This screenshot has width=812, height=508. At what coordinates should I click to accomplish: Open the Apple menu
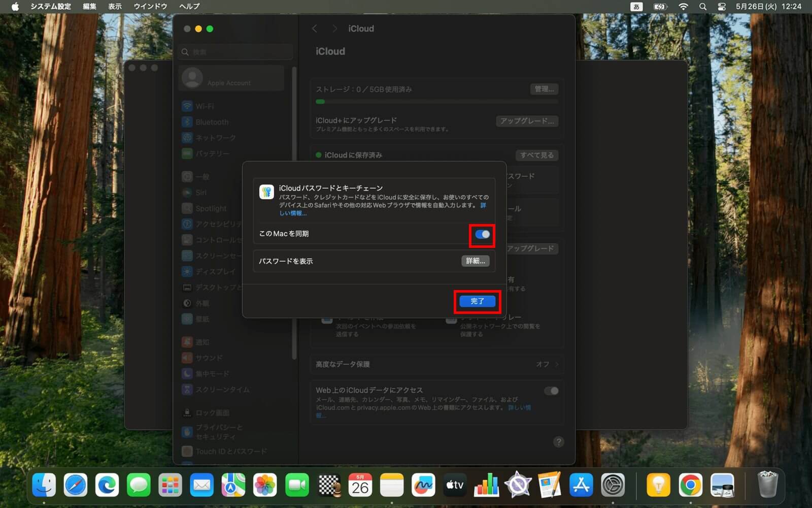[15, 7]
